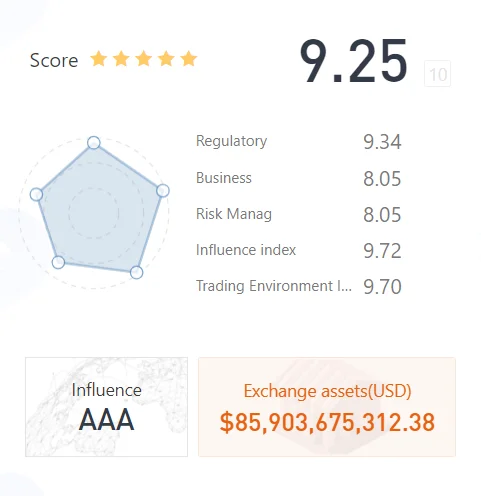Click the 9.72 Influence index value

(x=382, y=251)
